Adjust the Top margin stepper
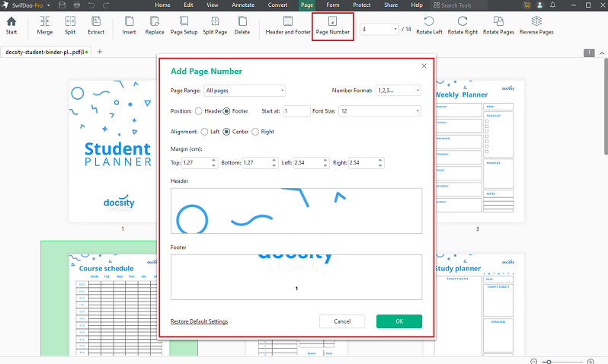This screenshot has height=364, width=608. click(x=213, y=163)
